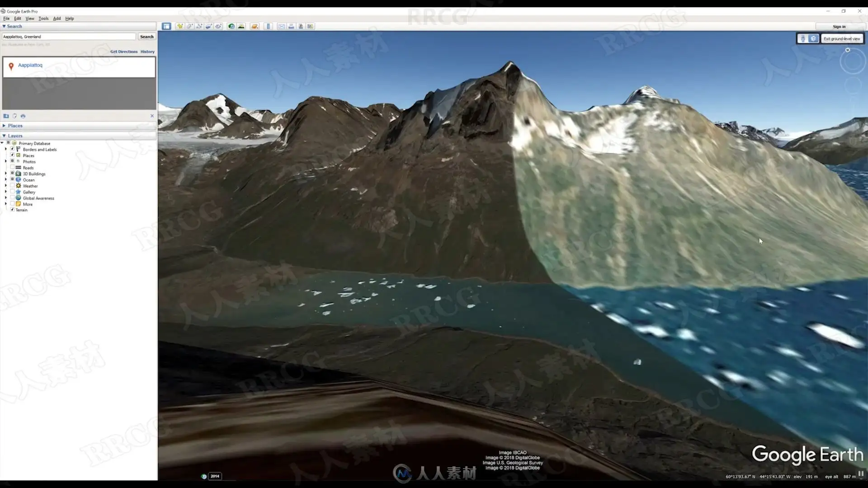
Task: Click the email envelope toolbar icon
Action: 282,26
